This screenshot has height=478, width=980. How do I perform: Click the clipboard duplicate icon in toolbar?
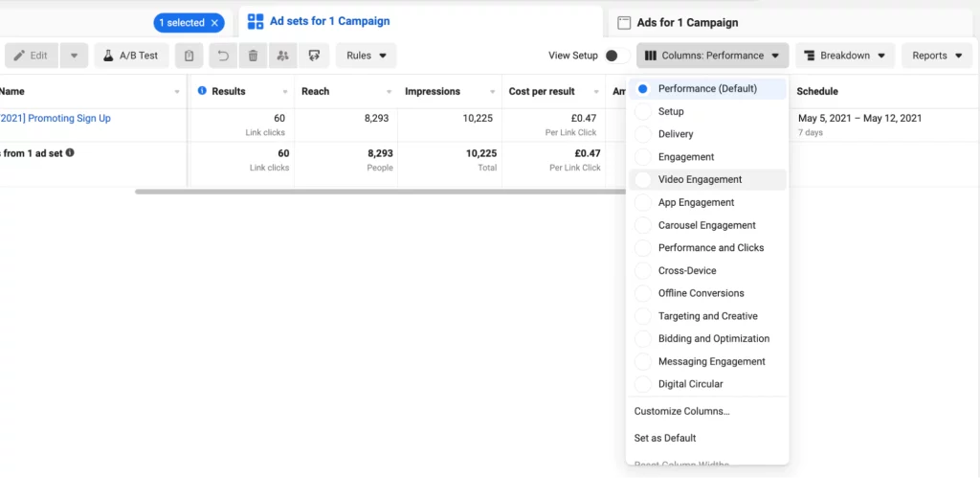tap(189, 56)
